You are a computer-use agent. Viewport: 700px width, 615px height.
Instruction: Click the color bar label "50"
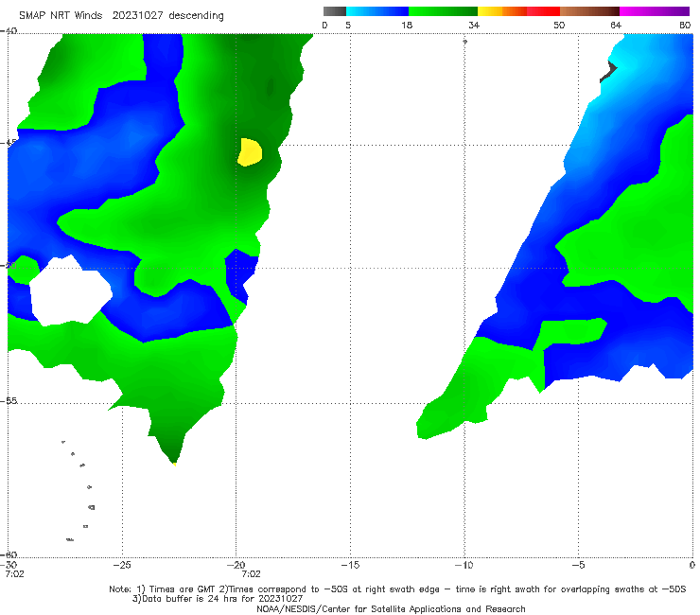pos(559,25)
